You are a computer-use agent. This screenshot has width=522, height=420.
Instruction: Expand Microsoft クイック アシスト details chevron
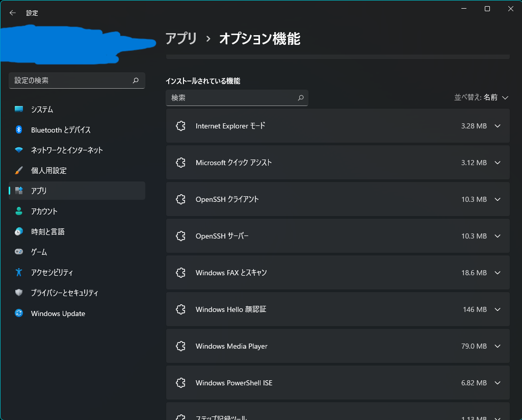click(x=498, y=163)
